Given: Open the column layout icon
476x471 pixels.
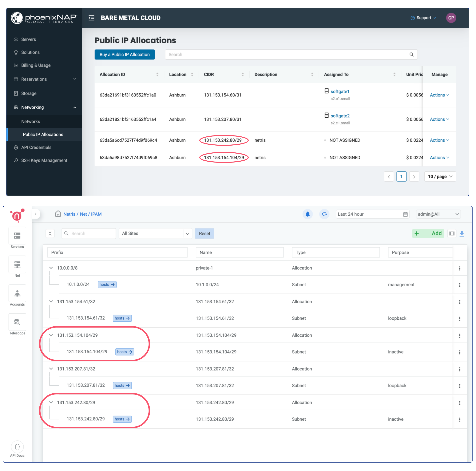Looking at the screenshot, I should pos(452,234).
